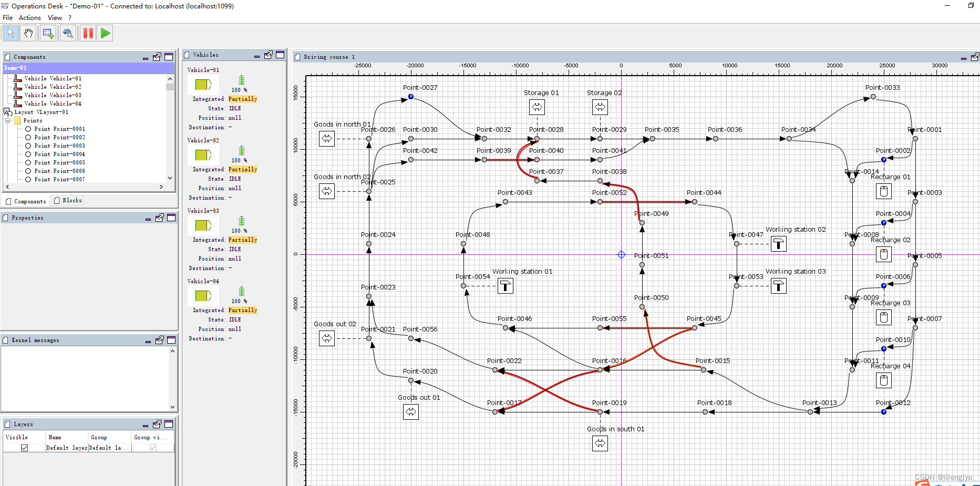This screenshot has width=980, height=486.
Task: Maximize the Properties panel
Action: click(x=171, y=218)
